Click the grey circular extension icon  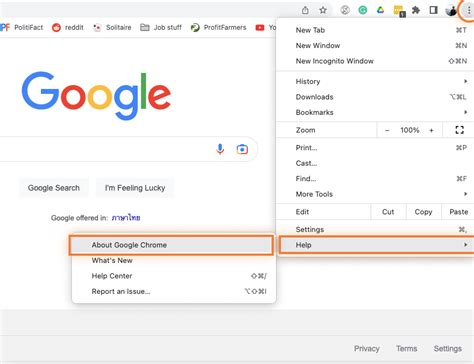(345, 10)
